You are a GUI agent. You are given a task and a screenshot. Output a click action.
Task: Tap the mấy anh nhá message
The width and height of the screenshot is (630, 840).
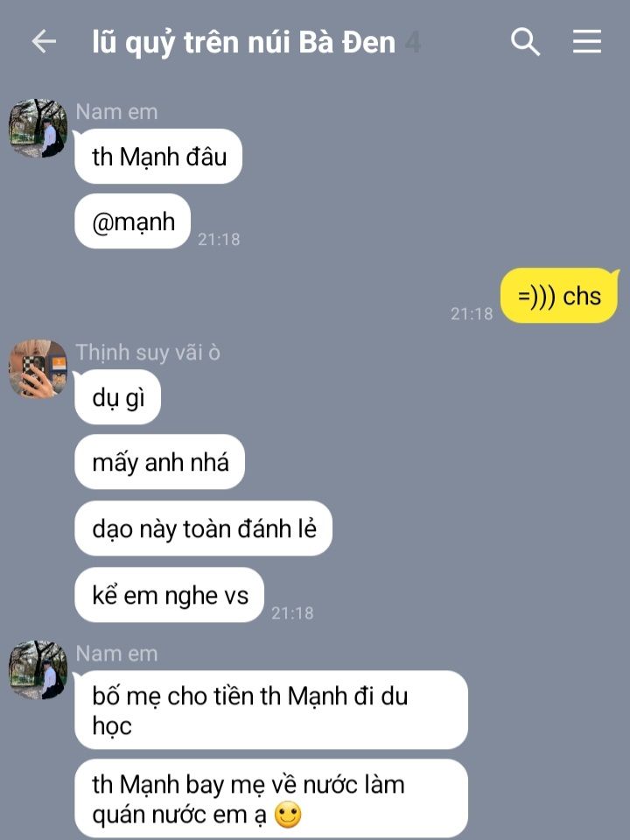159,462
